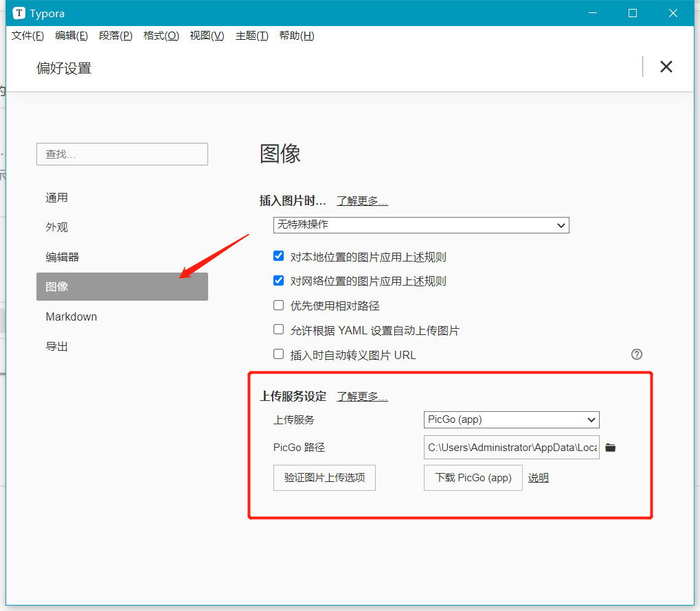700x611 pixels.
Task: Minimize the Typora window
Action: pos(593,14)
